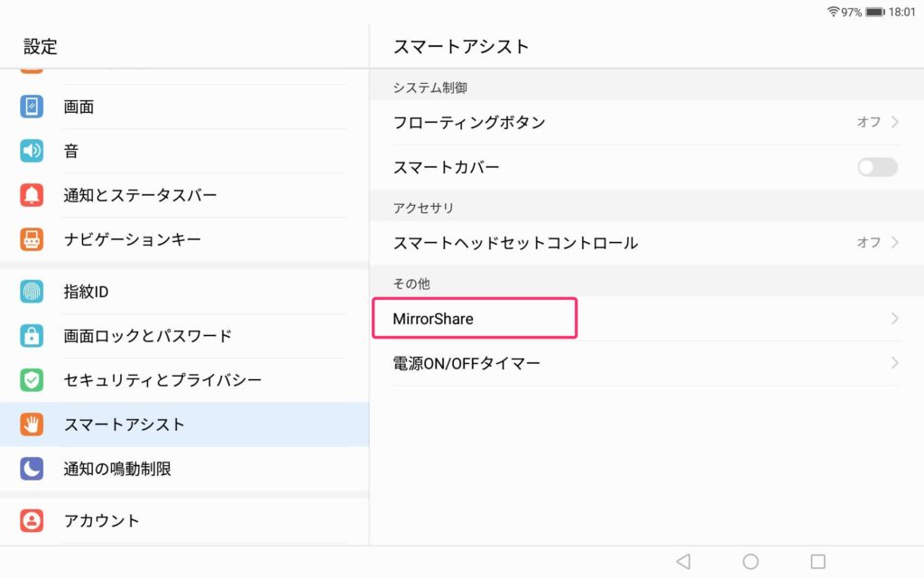
Task: Tap the アカウント person icon
Action: click(x=32, y=521)
